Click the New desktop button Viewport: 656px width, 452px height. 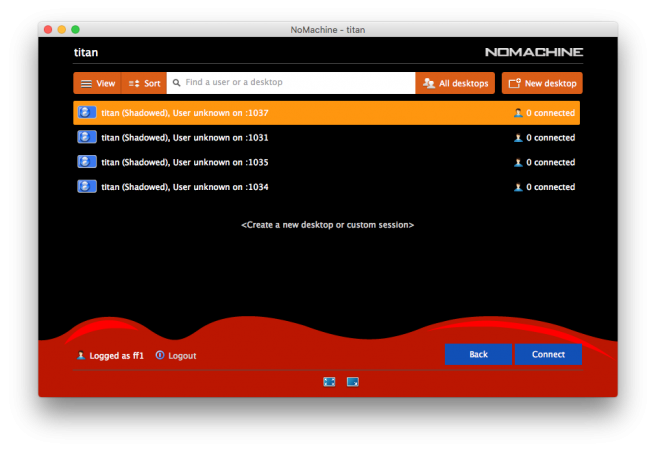point(542,83)
